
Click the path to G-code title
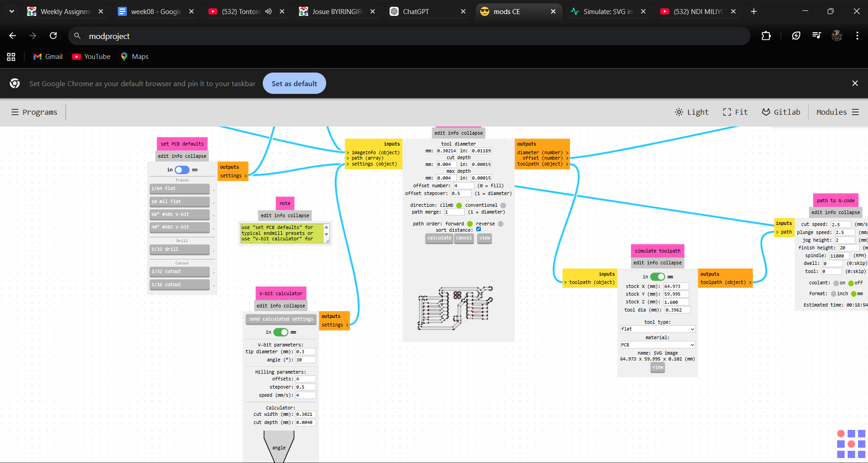pyautogui.click(x=836, y=200)
